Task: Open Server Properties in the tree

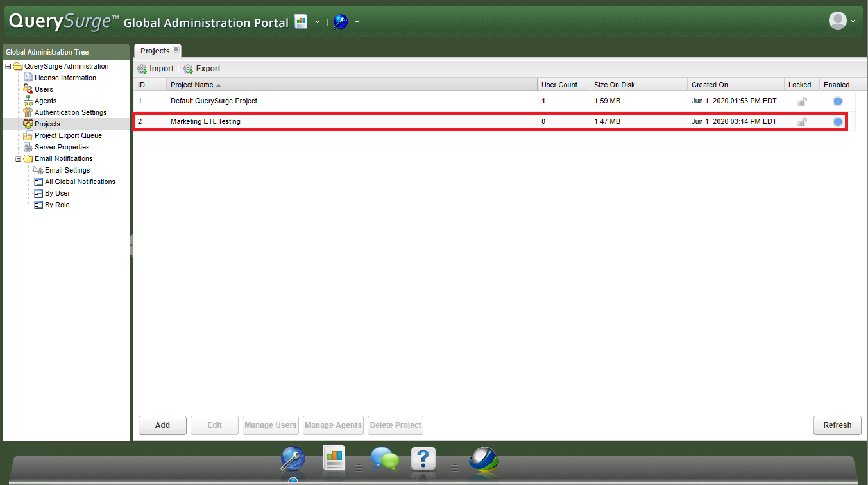Action: 62,147
